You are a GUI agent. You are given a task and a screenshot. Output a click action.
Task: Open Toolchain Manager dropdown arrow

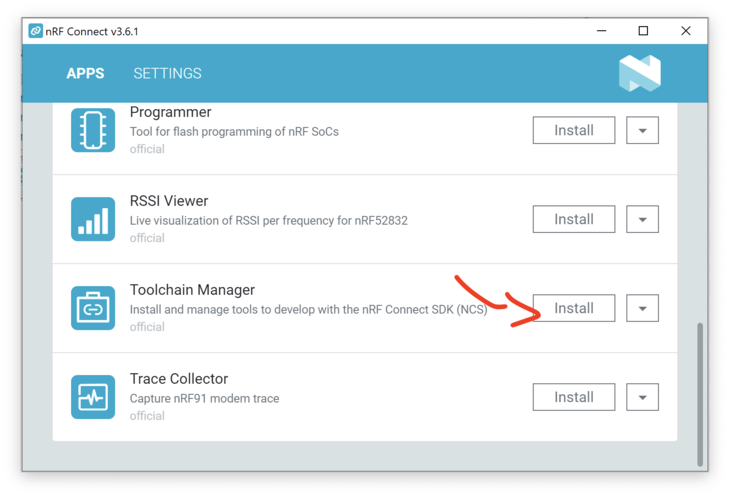point(642,308)
